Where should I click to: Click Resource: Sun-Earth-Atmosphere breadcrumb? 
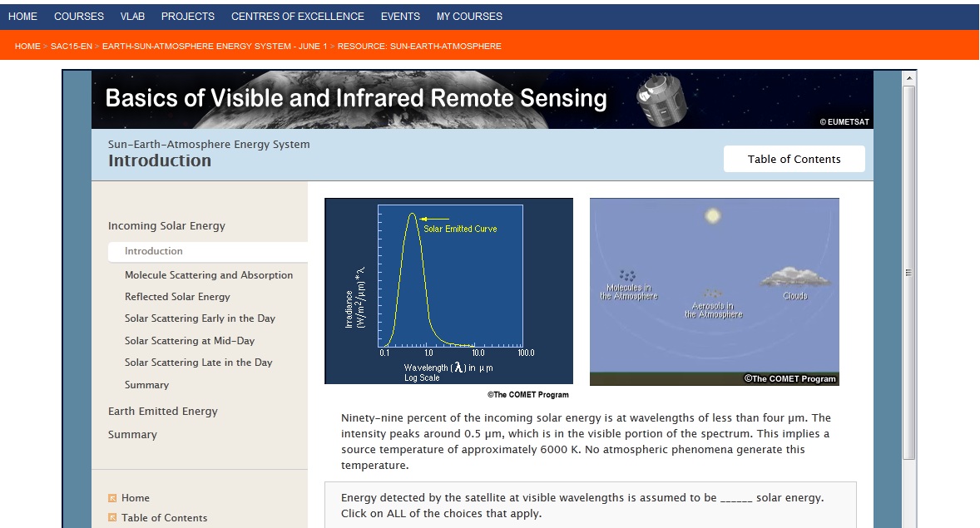pos(419,47)
